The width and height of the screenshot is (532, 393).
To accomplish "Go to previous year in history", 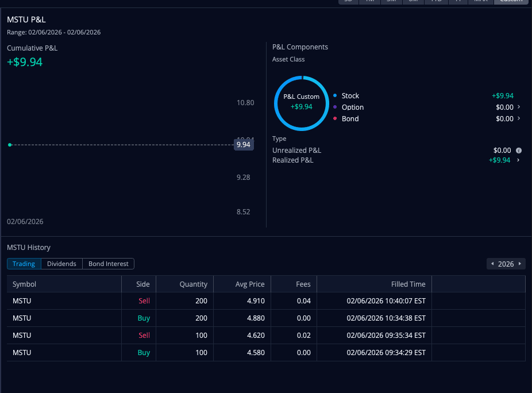I will click(x=492, y=264).
